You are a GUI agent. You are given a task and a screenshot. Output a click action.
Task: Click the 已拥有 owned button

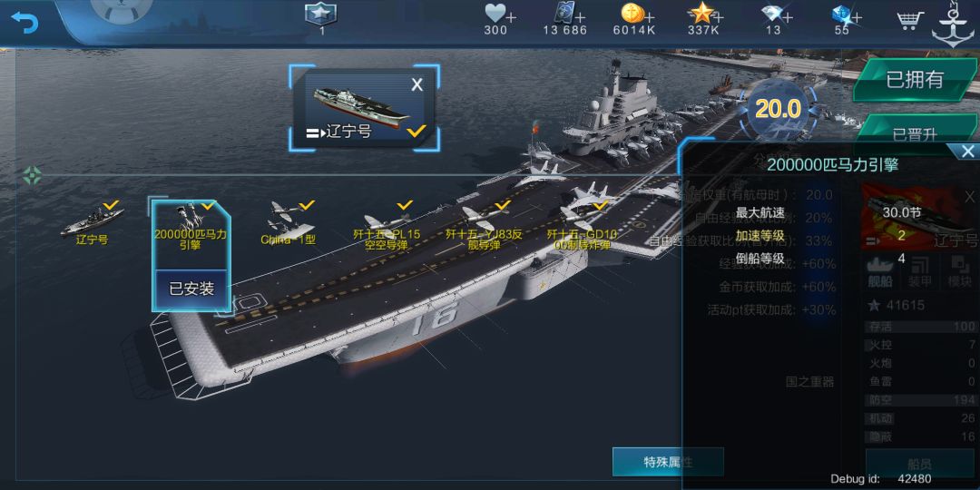(915, 80)
